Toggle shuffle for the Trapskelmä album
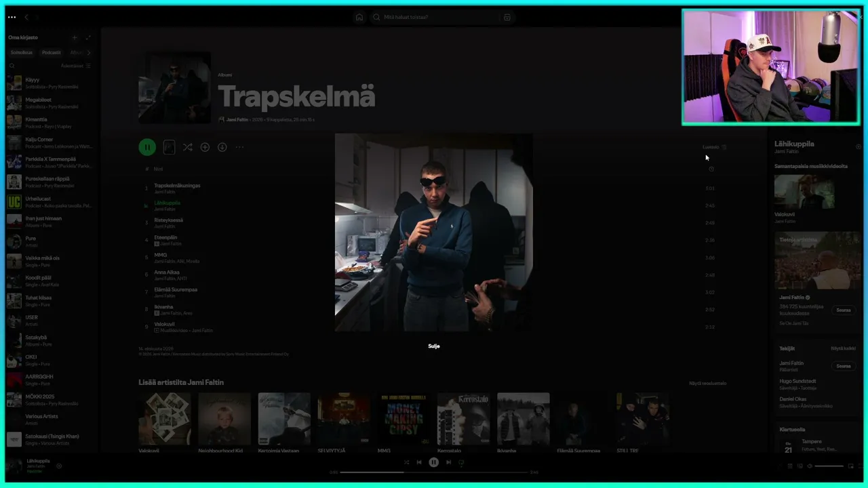868x488 pixels. 188,147
